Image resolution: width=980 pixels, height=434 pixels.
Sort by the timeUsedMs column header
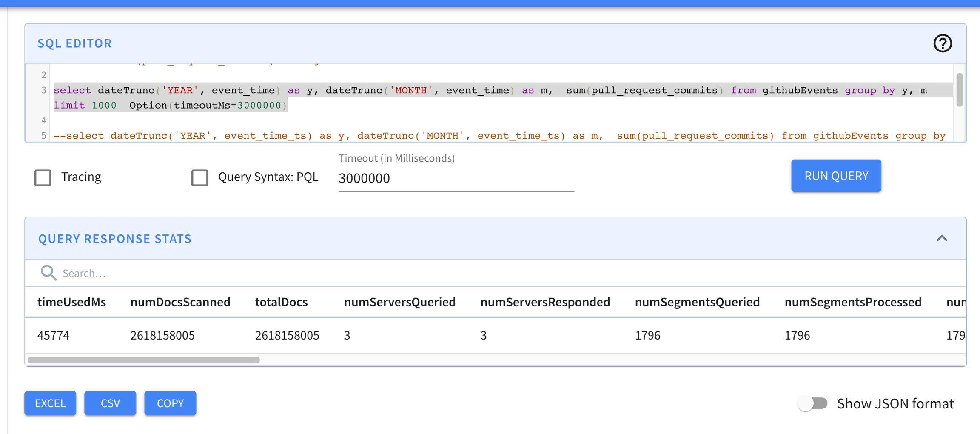[71, 302]
